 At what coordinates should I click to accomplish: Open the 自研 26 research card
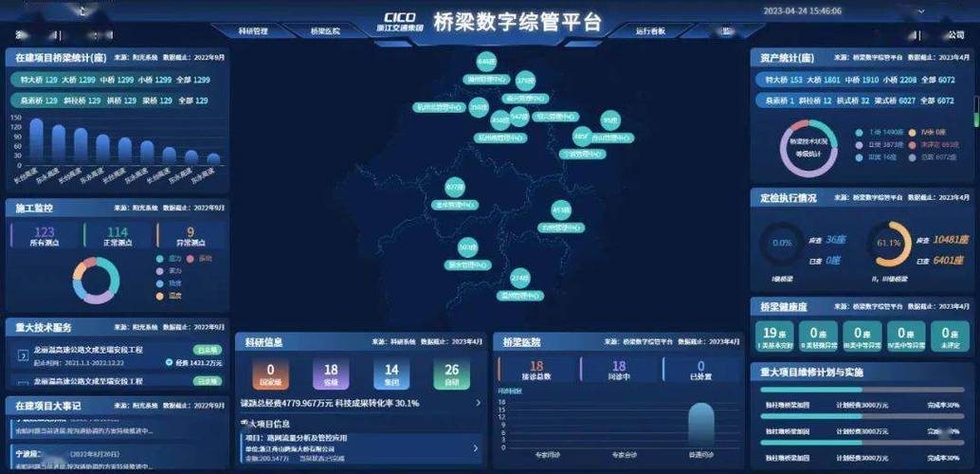[452, 374]
